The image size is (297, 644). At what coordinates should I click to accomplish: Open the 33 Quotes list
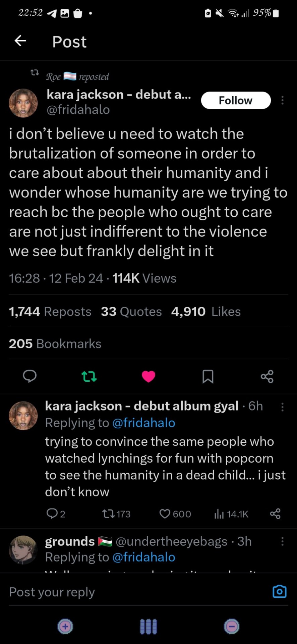click(x=131, y=312)
